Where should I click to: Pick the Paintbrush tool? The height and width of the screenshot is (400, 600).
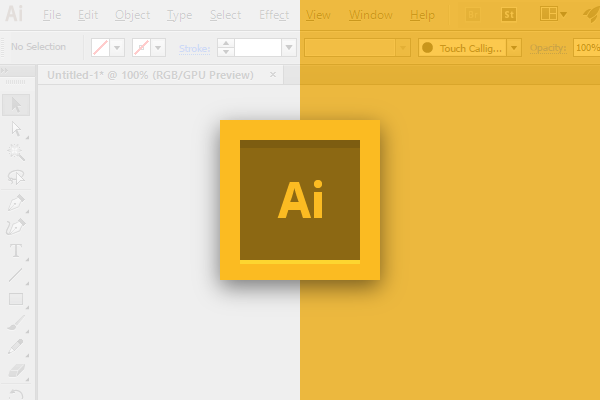tap(16, 323)
